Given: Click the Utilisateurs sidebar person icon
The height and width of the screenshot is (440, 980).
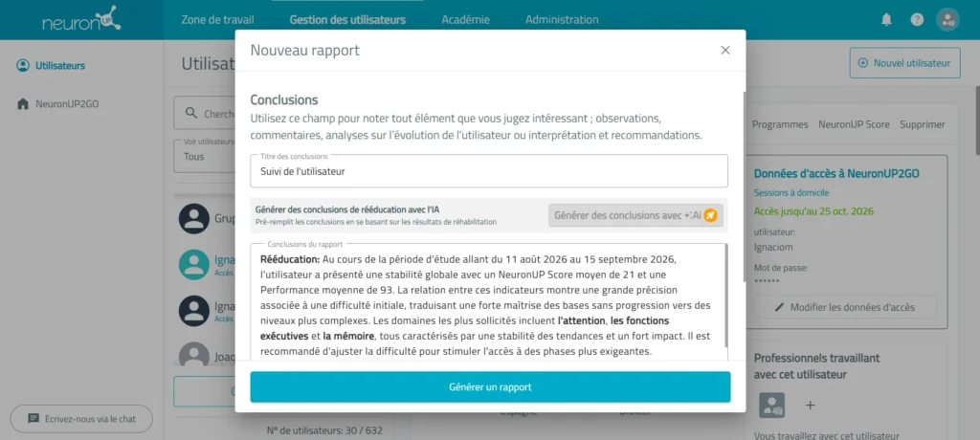Looking at the screenshot, I should point(23,66).
